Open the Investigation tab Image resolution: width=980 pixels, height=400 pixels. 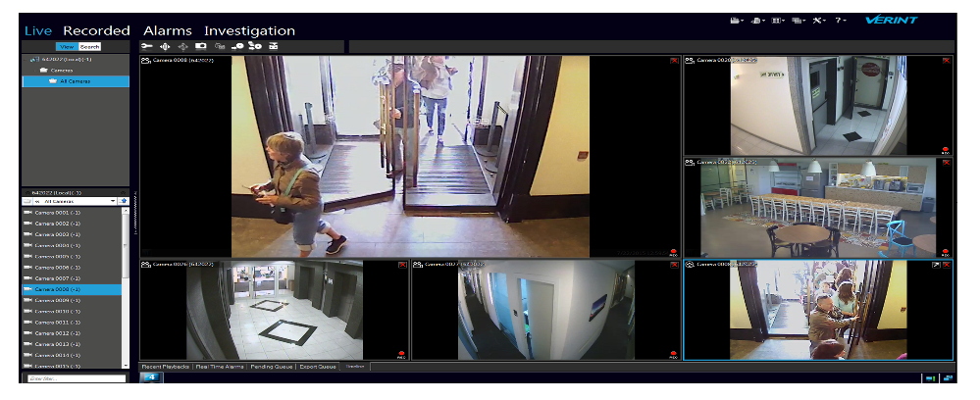(249, 30)
